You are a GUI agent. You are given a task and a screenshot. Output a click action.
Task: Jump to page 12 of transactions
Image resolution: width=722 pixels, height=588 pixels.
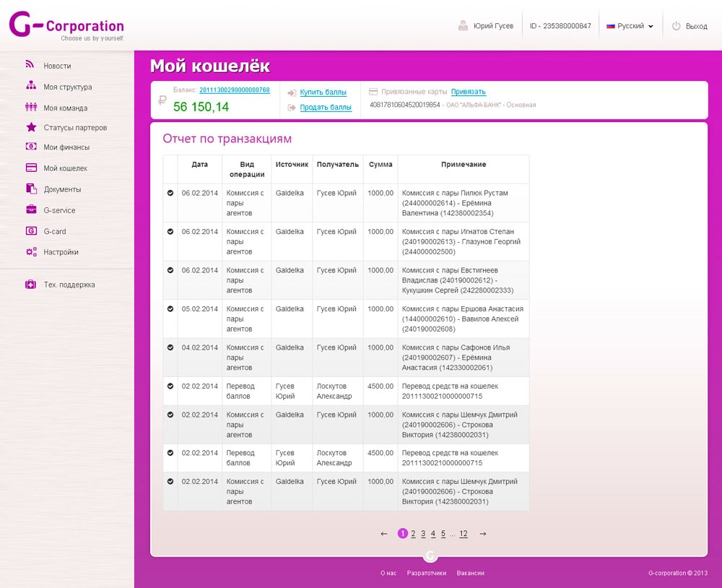coord(464,534)
